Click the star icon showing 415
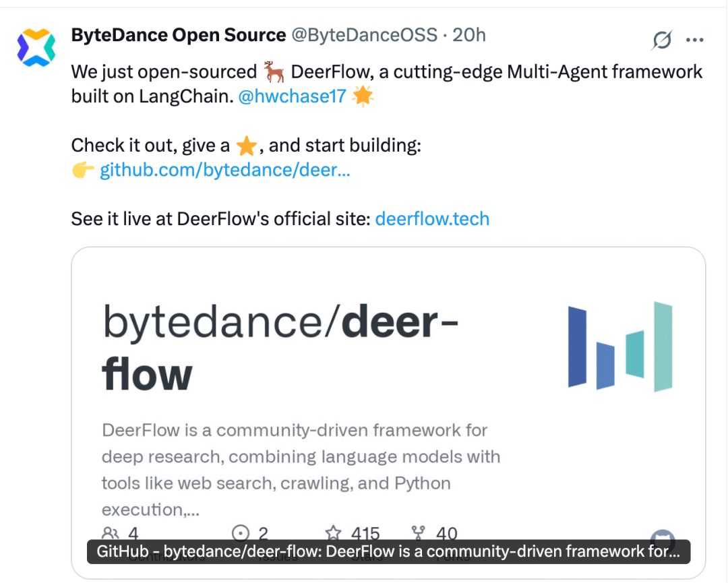Image resolution: width=728 pixels, height=583 pixels. (x=333, y=533)
